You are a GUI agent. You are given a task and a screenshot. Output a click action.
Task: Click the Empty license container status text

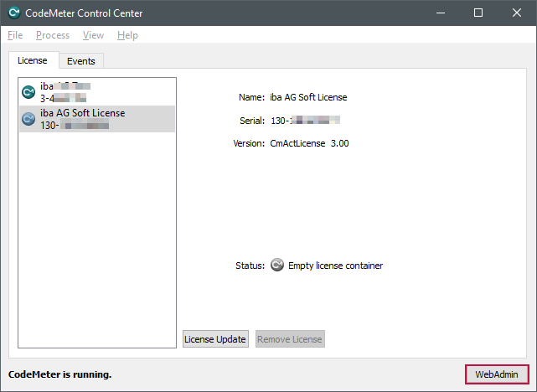pyautogui.click(x=336, y=266)
